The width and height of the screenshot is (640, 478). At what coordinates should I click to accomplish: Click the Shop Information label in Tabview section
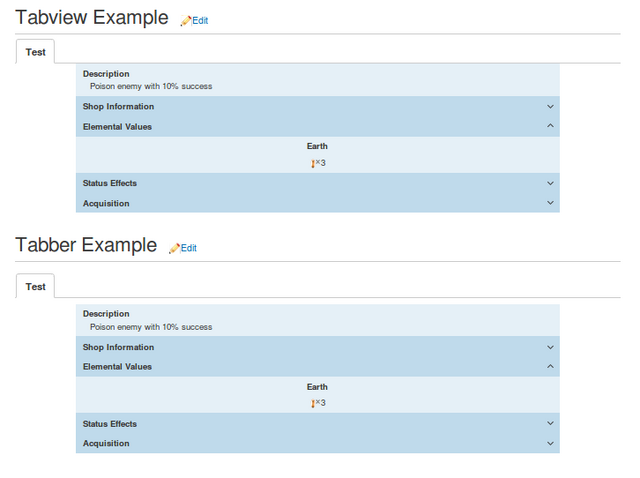[118, 107]
